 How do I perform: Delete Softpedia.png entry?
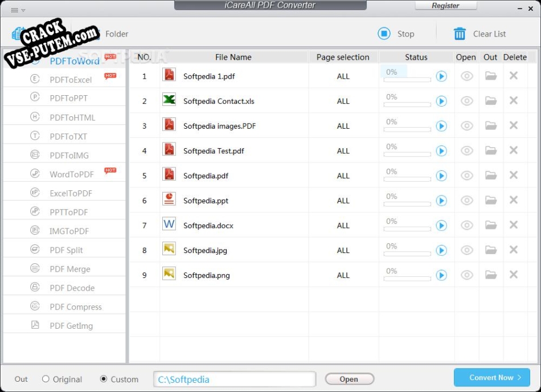[514, 274]
